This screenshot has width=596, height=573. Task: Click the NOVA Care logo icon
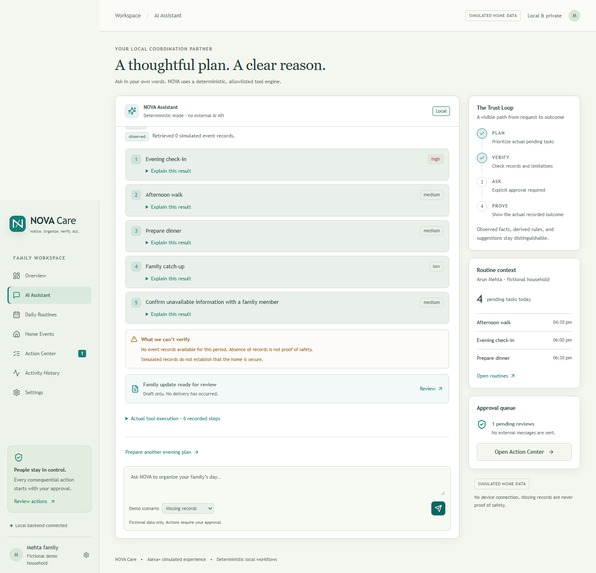17,224
